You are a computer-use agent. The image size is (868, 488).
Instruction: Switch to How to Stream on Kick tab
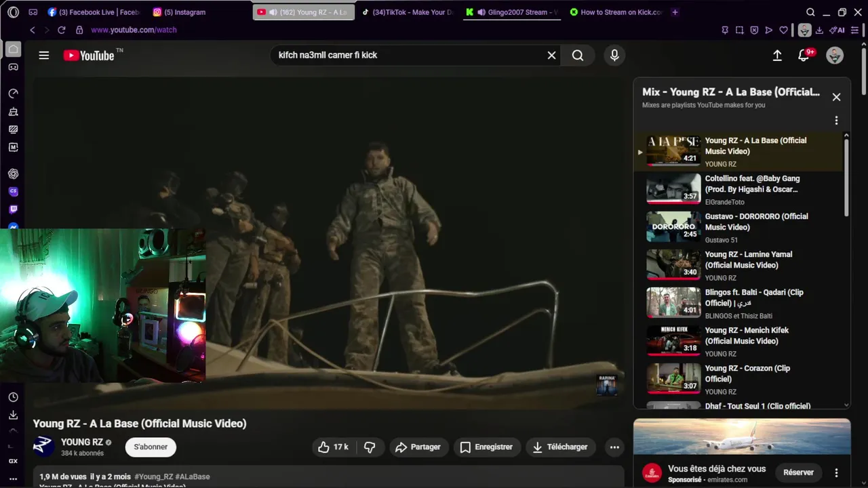(616, 12)
